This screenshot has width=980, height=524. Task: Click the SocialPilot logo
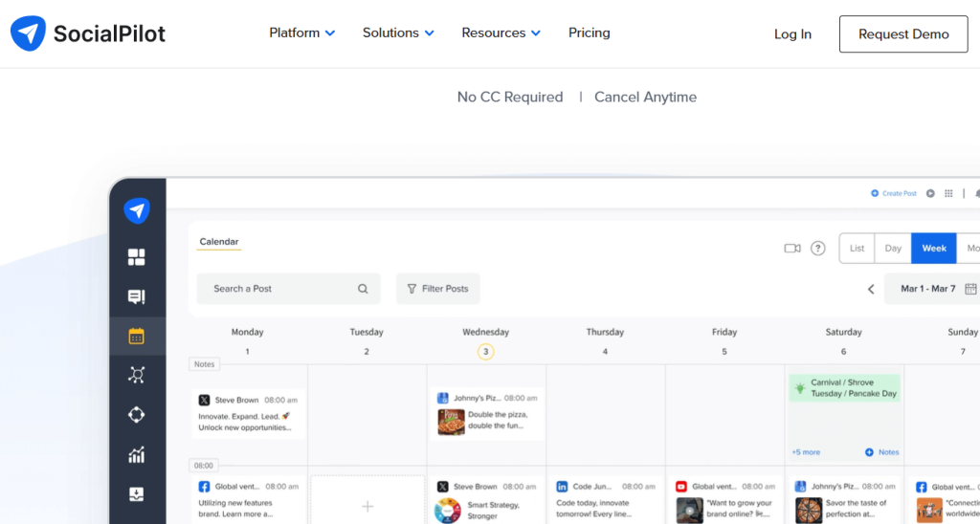pos(88,33)
